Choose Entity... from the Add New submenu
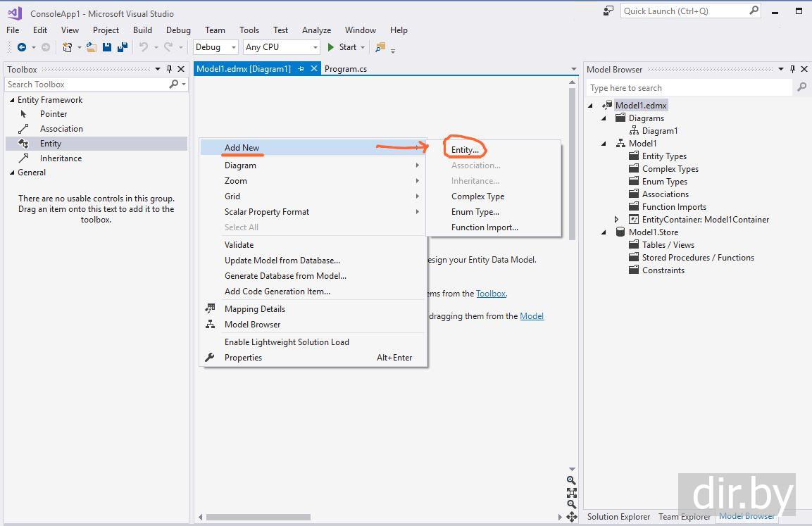The image size is (812, 526). [465, 150]
